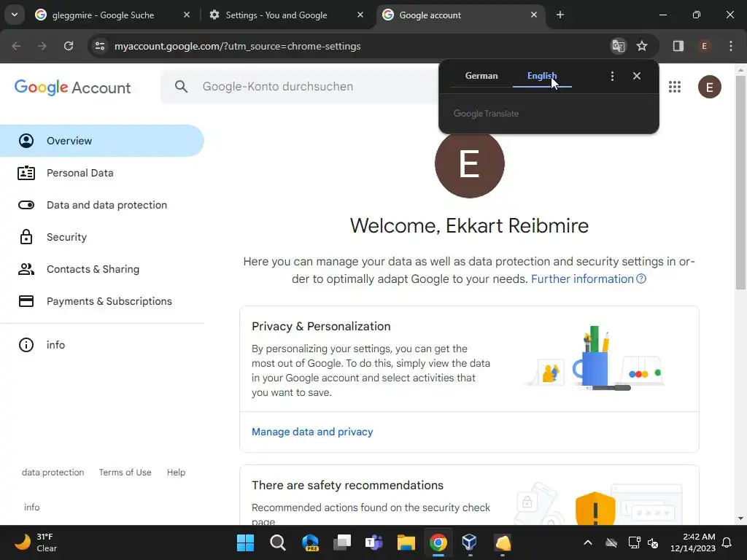Open Google apps grid launcher
Screen dimensions: 747x560
[x=675, y=87]
